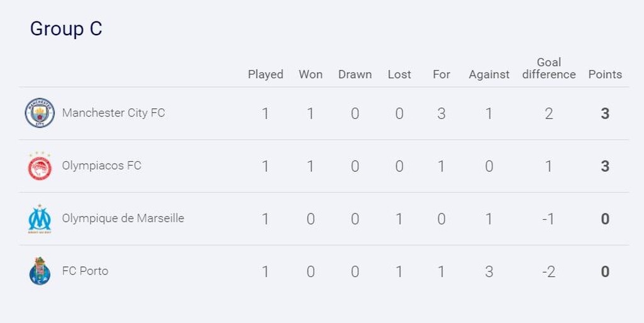Select the Olympique de Marseille team name
Image resolution: width=644 pixels, height=323 pixels.
[x=123, y=218]
